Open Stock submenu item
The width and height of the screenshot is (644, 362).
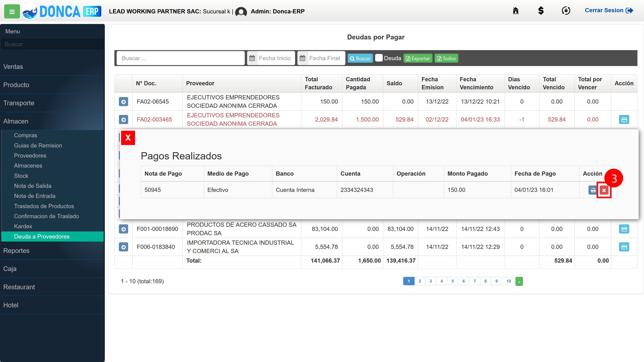tap(21, 176)
